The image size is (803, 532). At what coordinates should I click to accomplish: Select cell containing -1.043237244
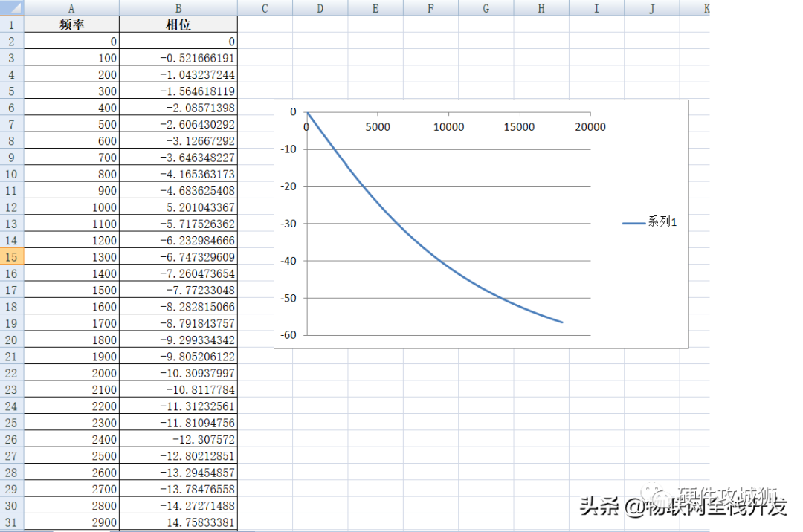(178, 74)
